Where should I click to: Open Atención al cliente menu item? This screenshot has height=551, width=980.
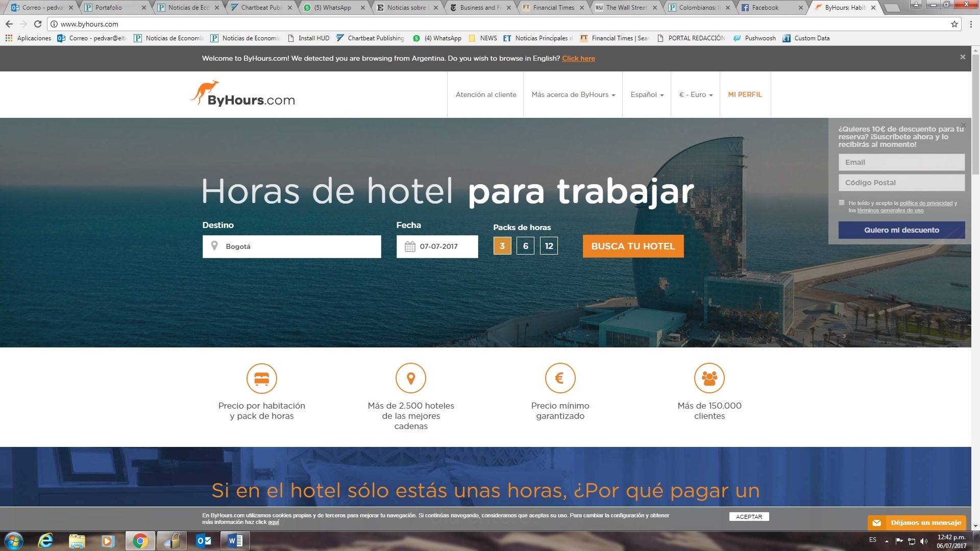point(485,94)
